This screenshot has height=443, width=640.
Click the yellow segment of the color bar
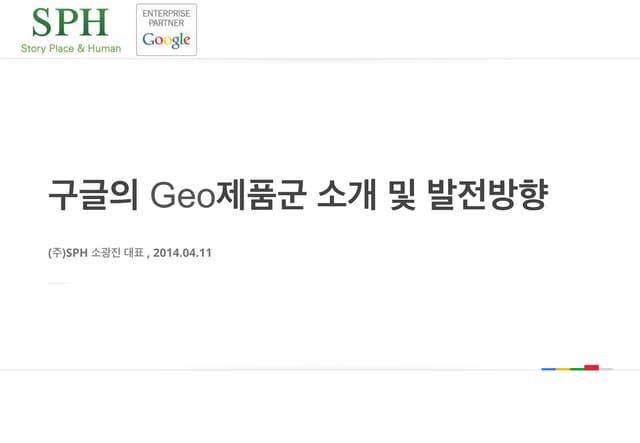tap(563, 369)
